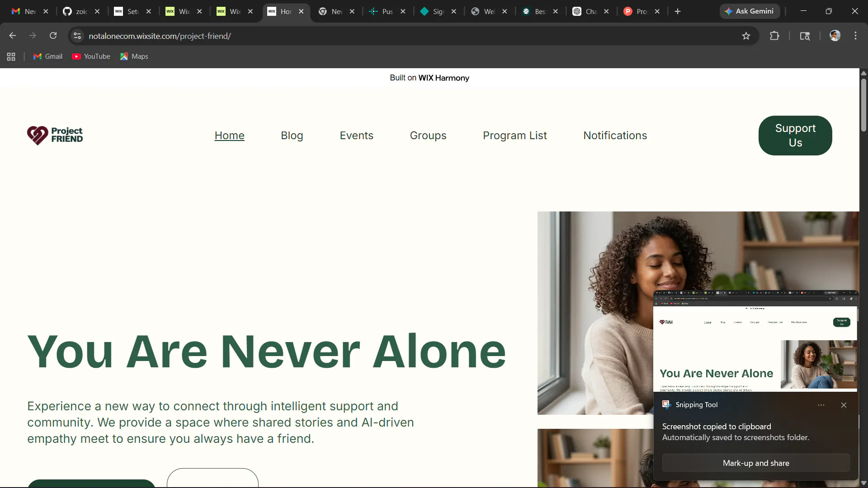The image size is (868, 488).
Task: Click 'Screenshot copied to clipboard' text
Action: [x=717, y=427]
